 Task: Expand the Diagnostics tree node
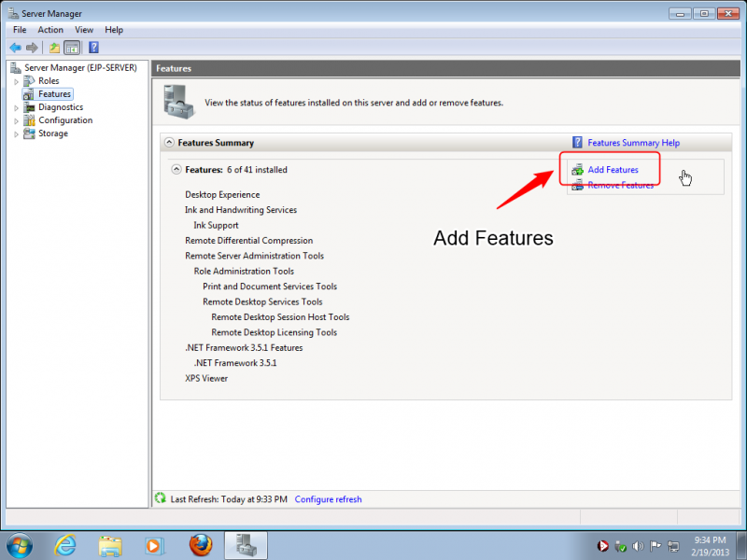click(16, 107)
